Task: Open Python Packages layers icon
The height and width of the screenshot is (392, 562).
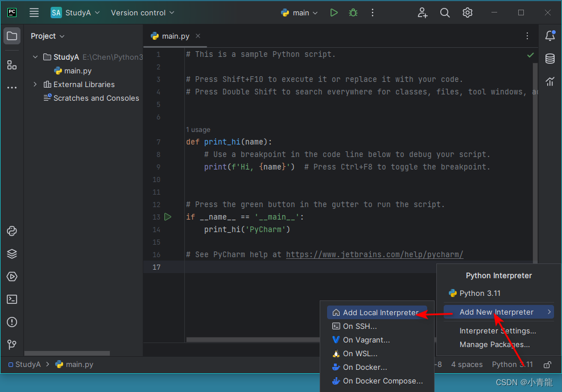Action: click(x=12, y=254)
